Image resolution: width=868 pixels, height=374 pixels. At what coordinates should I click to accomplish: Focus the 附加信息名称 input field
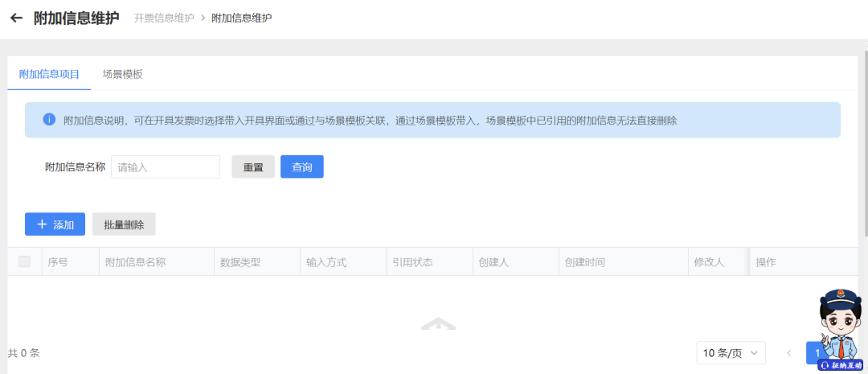point(166,167)
